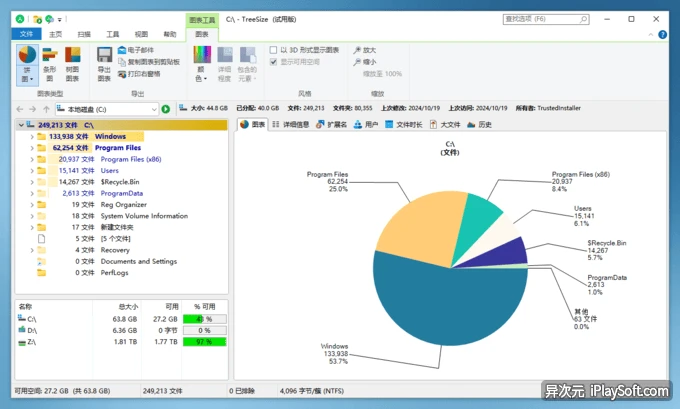Expand the Users folder node
680x409 pixels.
tap(32, 170)
